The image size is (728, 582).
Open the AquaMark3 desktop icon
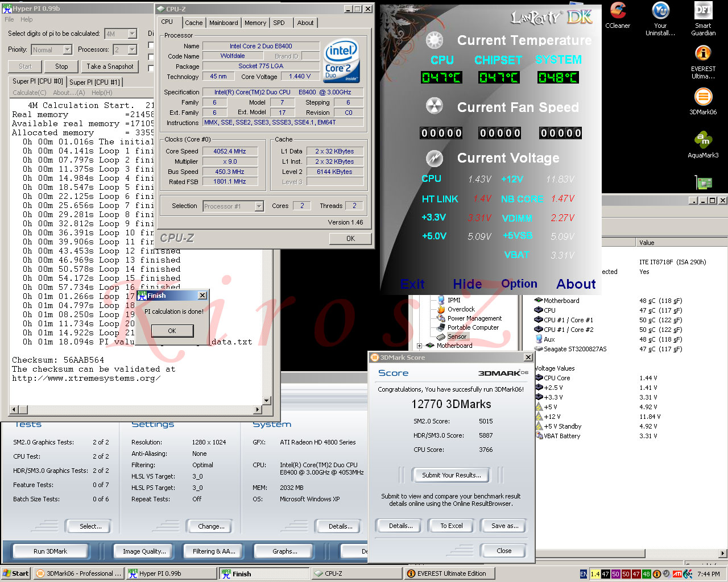point(704,140)
